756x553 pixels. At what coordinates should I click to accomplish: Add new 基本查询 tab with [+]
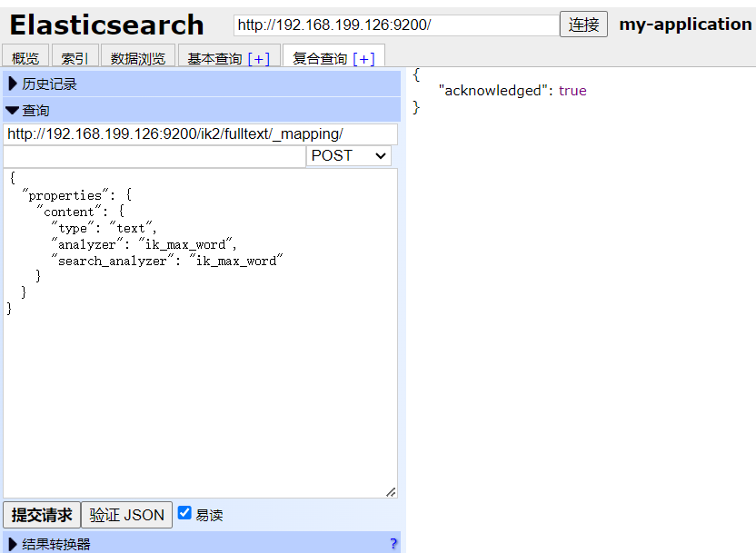tap(259, 59)
